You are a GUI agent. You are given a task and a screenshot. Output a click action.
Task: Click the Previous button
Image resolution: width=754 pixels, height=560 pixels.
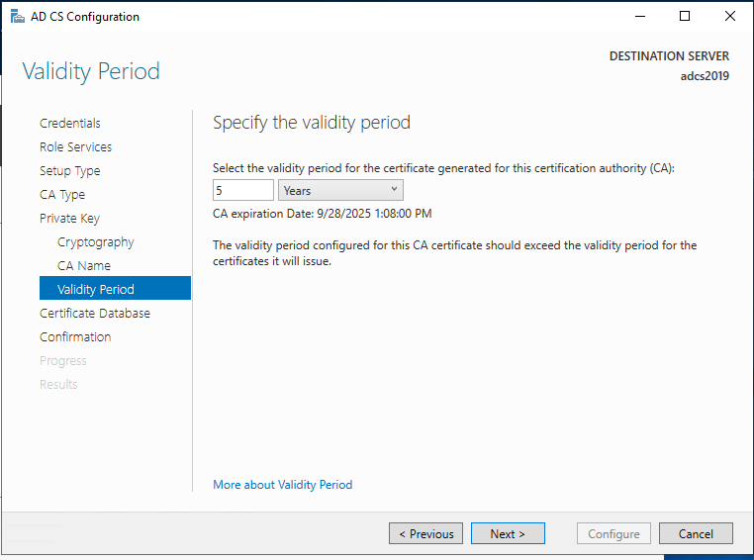pyautogui.click(x=425, y=534)
